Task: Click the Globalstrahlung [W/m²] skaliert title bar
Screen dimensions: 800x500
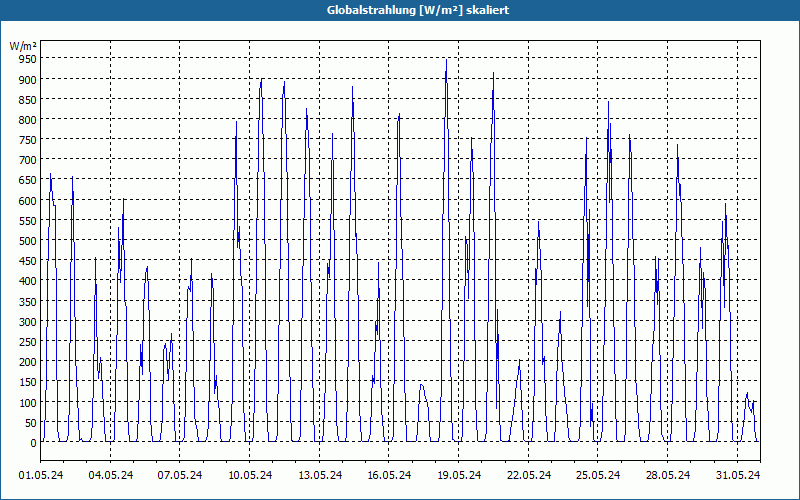Action: click(x=400, y=10)
